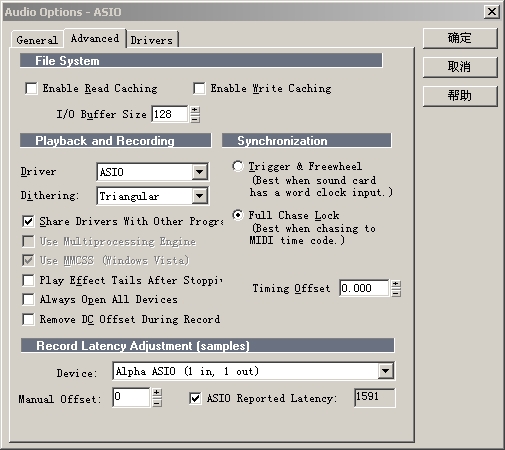
Task: Click the Manual Offset label
Action: (x=60, y=399)
